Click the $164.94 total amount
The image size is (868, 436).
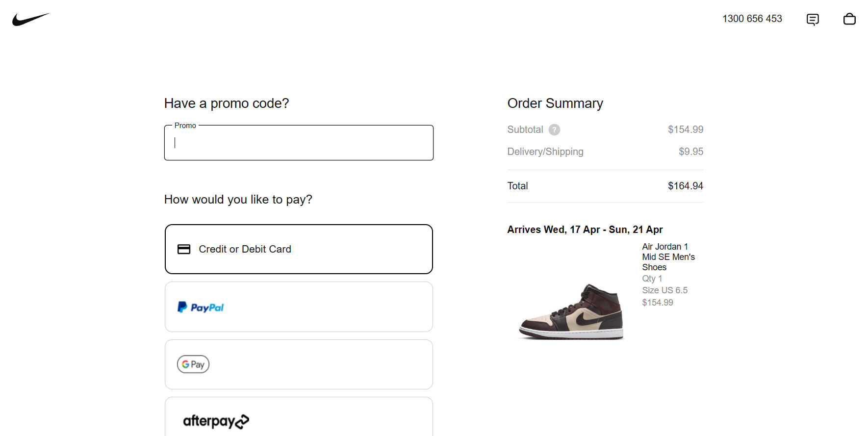click(685, 186)
